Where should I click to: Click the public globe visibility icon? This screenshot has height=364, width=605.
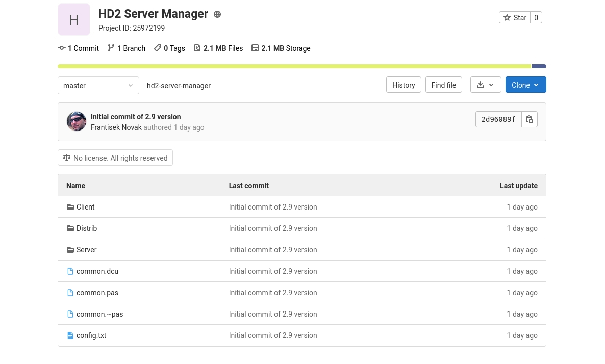point(217,14)
